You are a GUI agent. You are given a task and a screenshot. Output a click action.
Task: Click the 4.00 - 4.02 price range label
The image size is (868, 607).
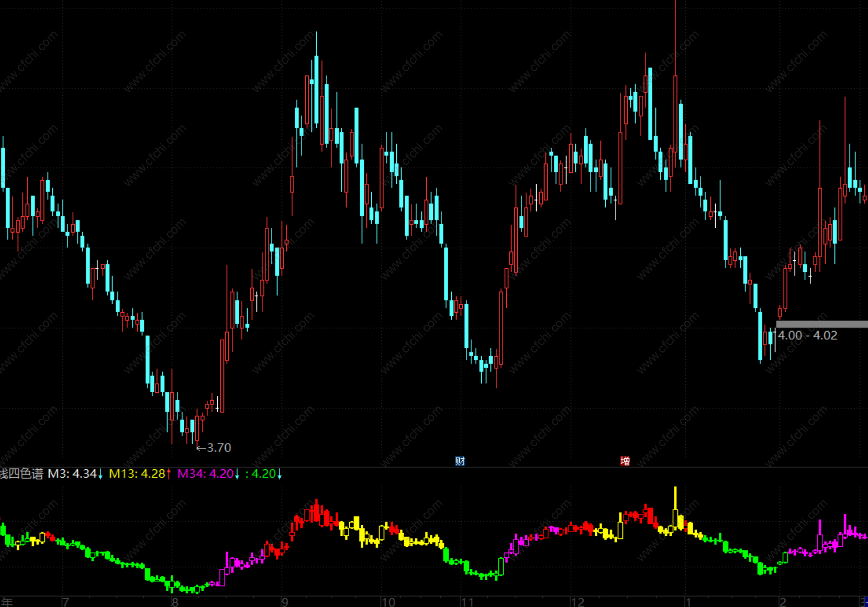pyautogui.click(x=807, y=335)
